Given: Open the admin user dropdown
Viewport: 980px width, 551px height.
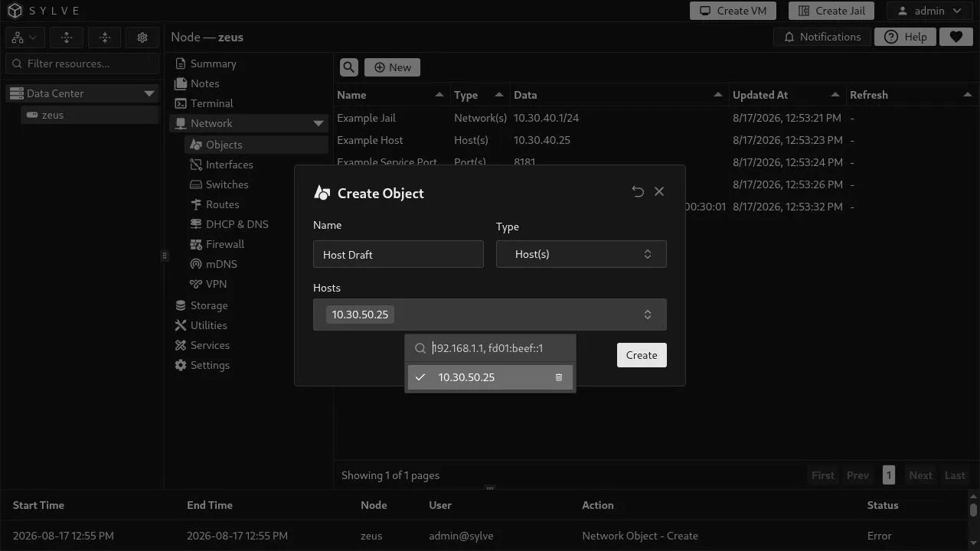Looking at the screenshot, I should click(x=929, y=11).
